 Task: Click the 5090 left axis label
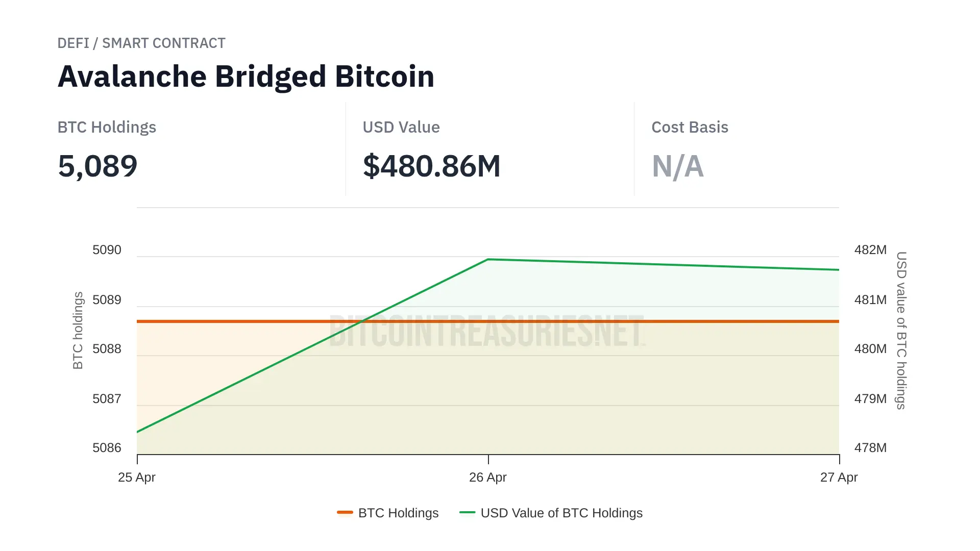(107, 250)
